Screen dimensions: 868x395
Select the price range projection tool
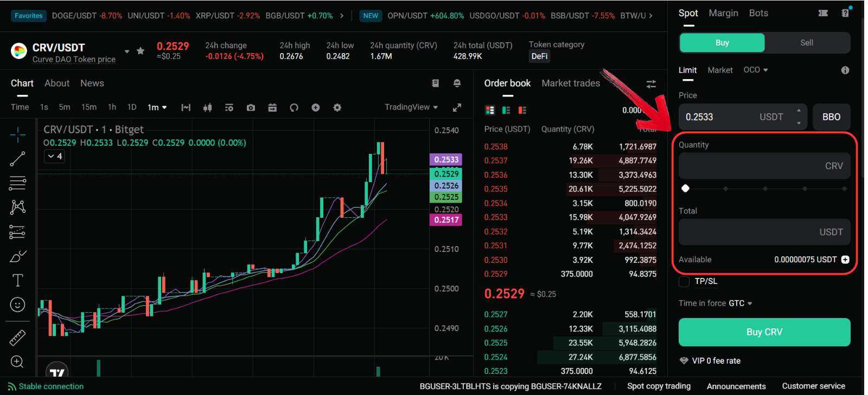point(17,232)
